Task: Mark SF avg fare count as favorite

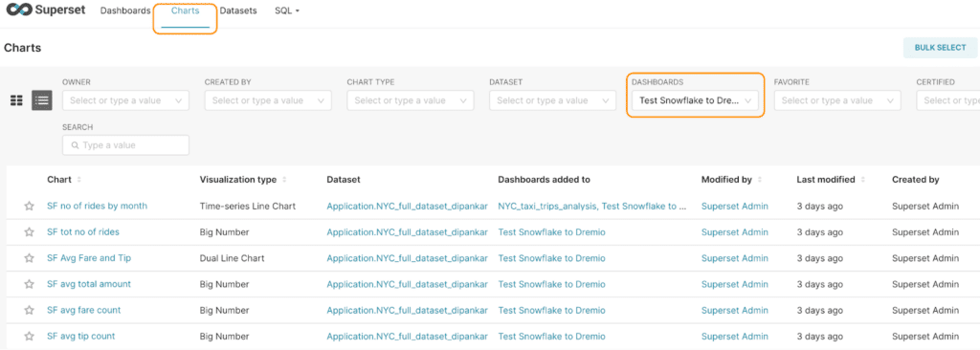Action: coord(29,310)
